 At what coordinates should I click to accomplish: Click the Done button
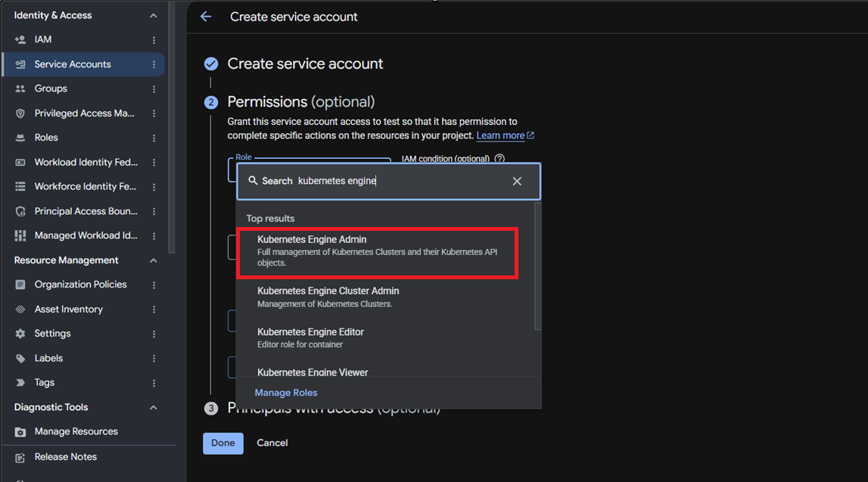coord(223,443)
